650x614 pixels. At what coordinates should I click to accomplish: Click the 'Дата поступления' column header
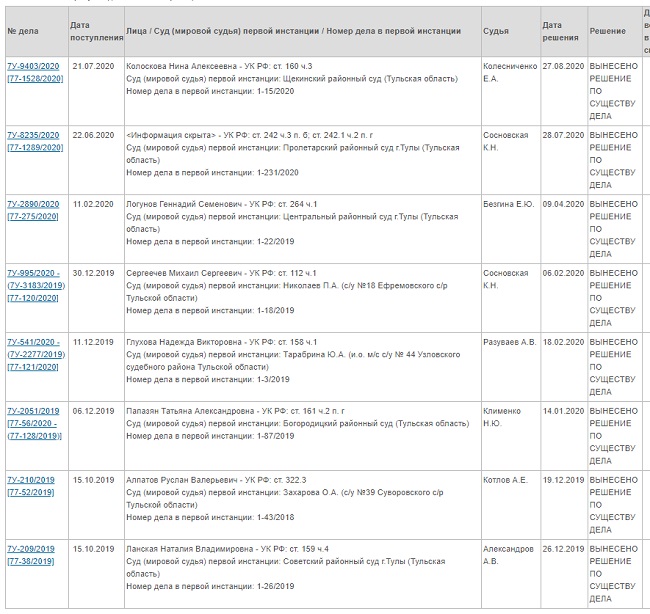click(96, 31)
